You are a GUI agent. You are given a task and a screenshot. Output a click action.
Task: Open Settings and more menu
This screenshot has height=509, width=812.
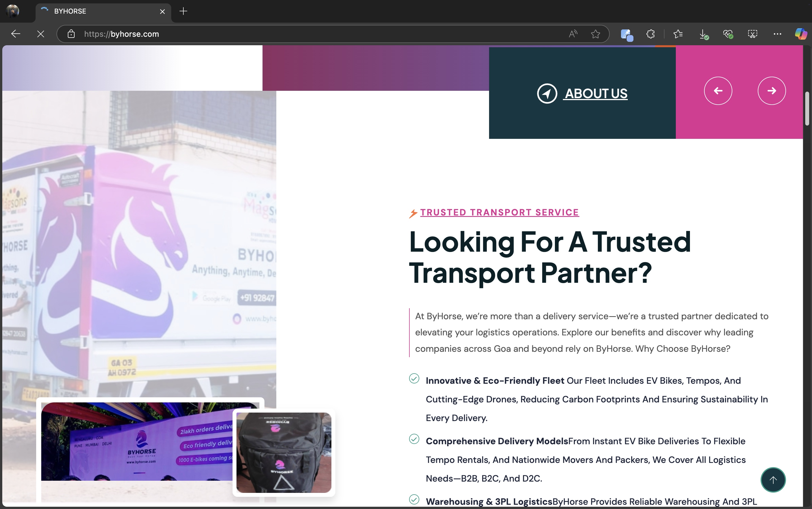pos(777,34)
